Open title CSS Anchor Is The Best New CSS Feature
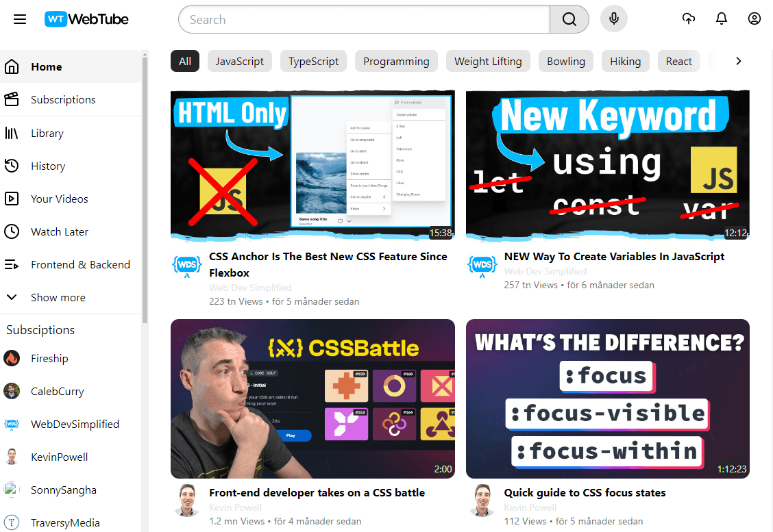Viewport: 773px width, 532px height. (x=328, y=264)
